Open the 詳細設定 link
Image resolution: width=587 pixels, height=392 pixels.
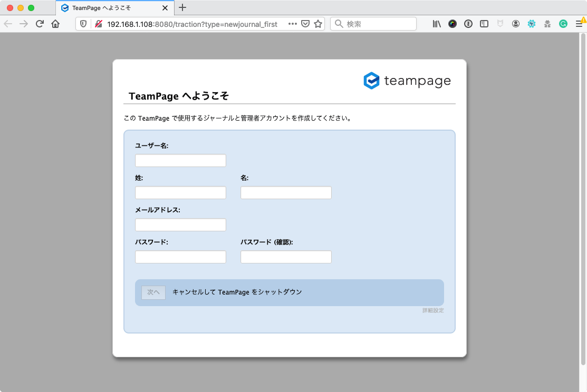(x=433, y=311)
